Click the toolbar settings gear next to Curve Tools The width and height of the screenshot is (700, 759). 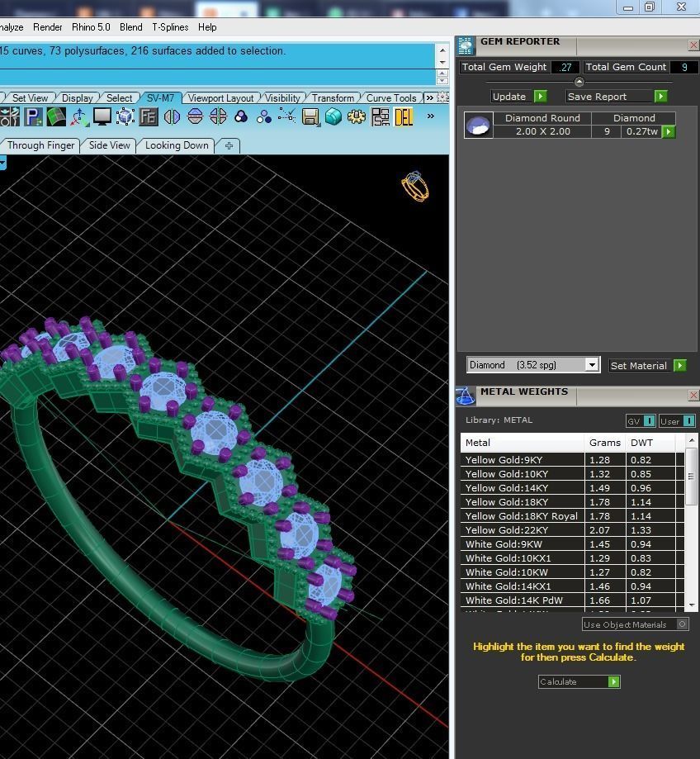[x=442, y=97]
